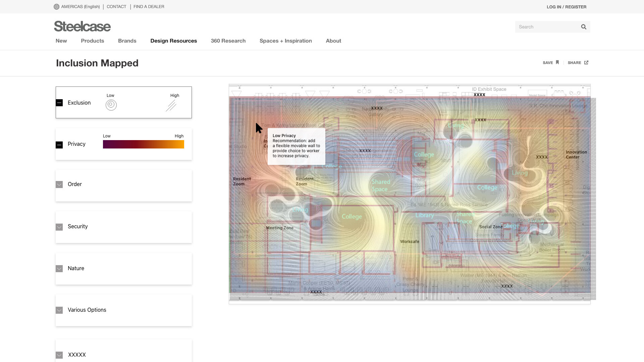Click the Save bookmark icon

tap(557, 62)
